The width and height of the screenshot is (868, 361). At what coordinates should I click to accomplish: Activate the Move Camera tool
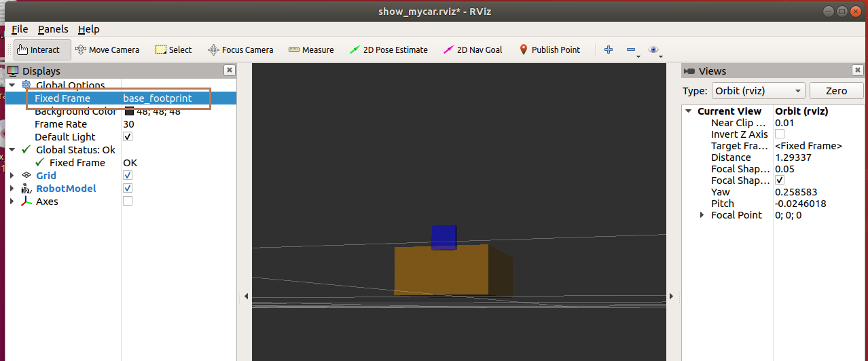(107, 50)
